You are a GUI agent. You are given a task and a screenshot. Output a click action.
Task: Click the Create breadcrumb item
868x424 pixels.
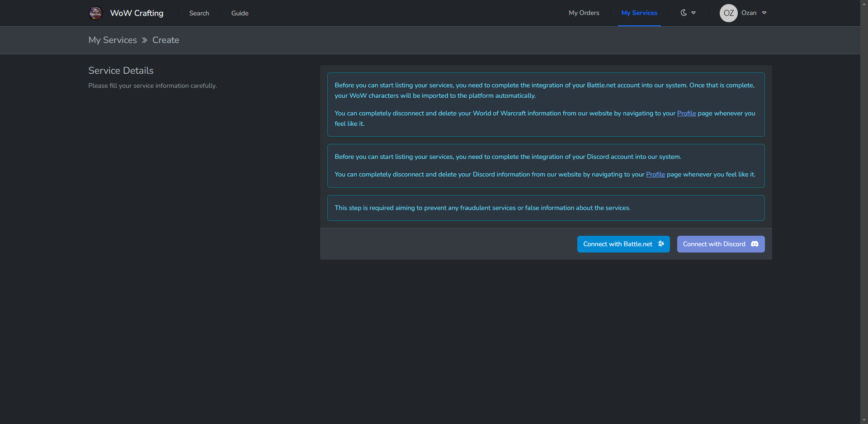coord(165,40)
